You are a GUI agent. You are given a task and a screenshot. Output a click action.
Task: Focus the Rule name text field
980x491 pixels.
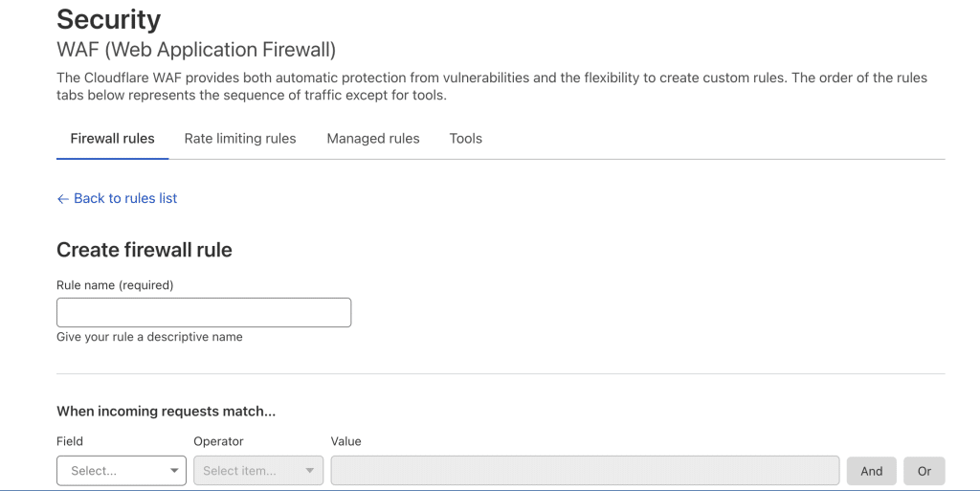point(204,313)
